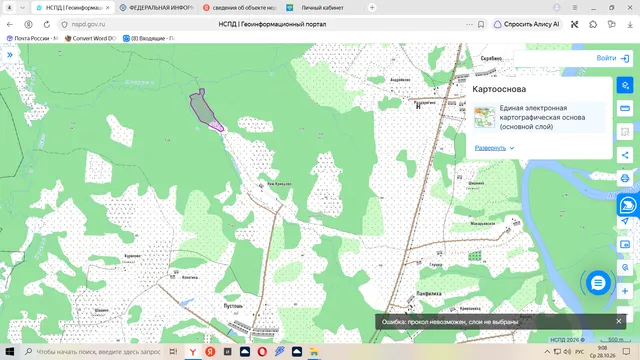Expand the left sidebar with double chevron

click(x=10, y=55)
